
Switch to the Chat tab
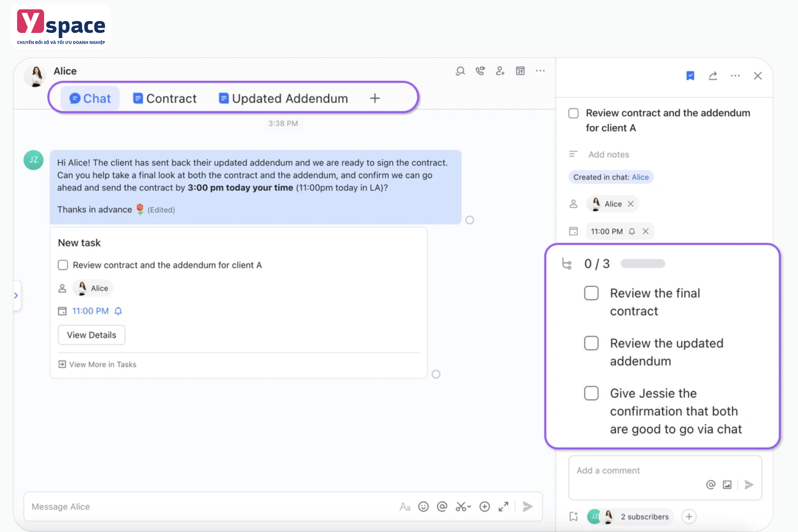90,98
